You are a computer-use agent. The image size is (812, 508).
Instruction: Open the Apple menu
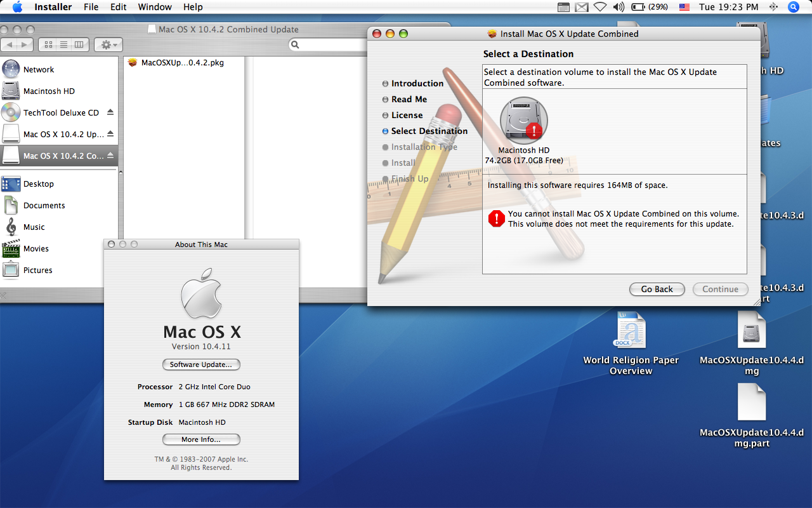17,7
